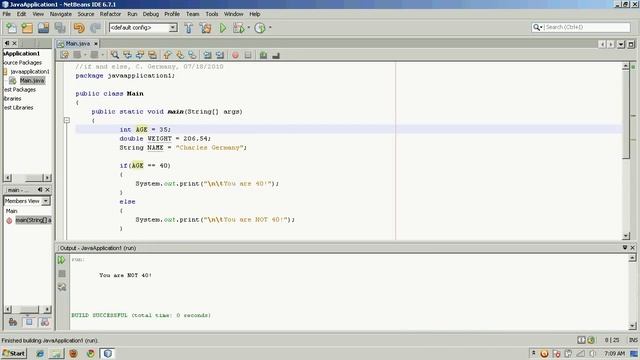Select main(String[]) in Navigator
This screenshot has height=360, width=640.
tap(33, 220)
